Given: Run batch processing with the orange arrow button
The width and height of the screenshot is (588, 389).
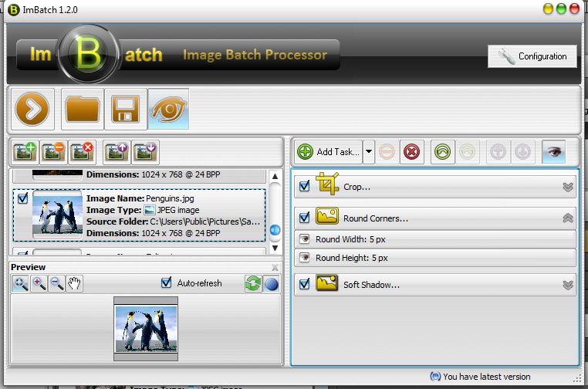Looking at the screenshot, I should coord(32,110).
